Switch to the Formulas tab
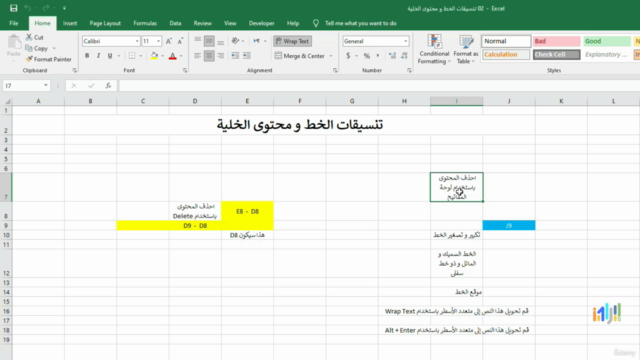The image size is (640, 360). tap(145, 23)
